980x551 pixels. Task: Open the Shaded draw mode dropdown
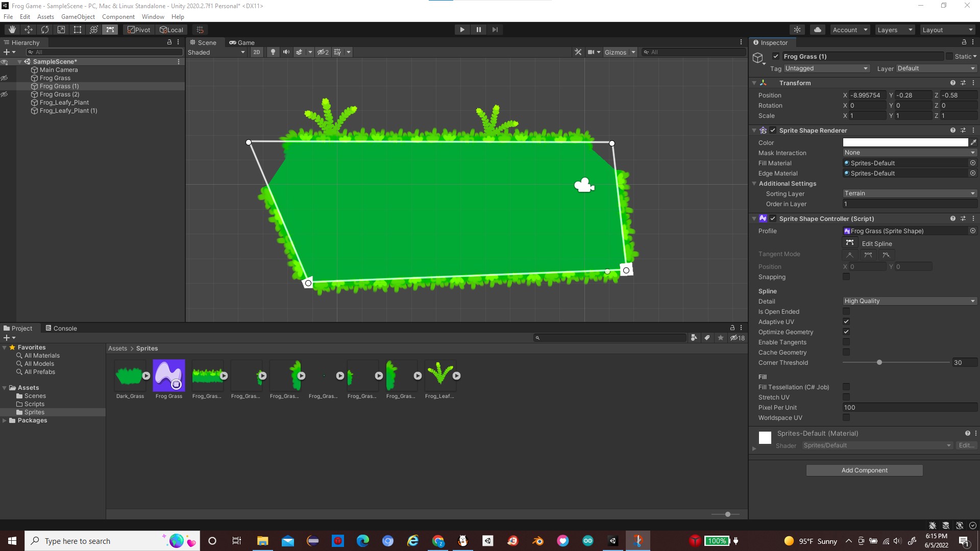pyautogui.click(x=216, y=52)
